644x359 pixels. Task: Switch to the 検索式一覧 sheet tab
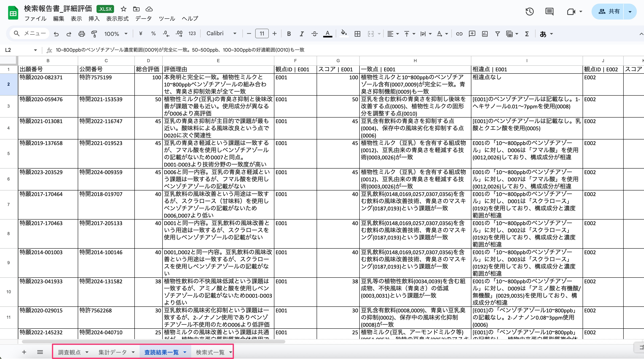[x=210, y=352]
